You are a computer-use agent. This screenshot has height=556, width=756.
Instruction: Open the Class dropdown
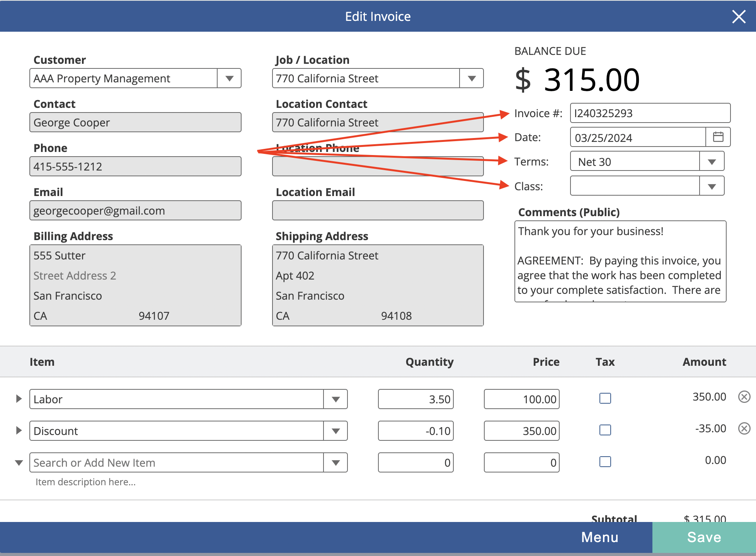pyautogui.click(x=712, y=186)
